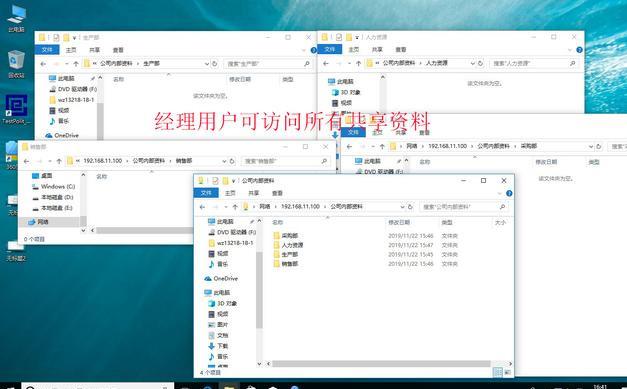Expand address history dropdown in 人力资源 window
This screenshot has width=627, height=389.
[473, 63]
